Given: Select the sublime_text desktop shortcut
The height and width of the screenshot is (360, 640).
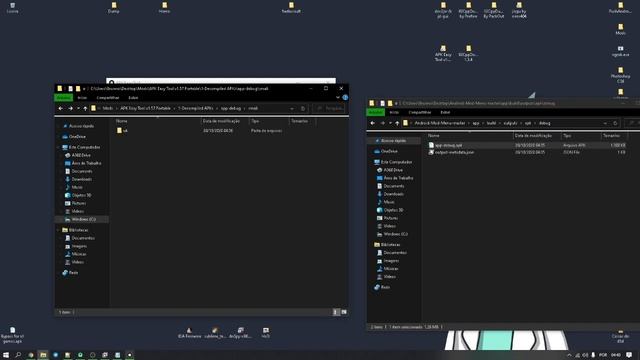Looking at the screenshot, I should 215,333.
